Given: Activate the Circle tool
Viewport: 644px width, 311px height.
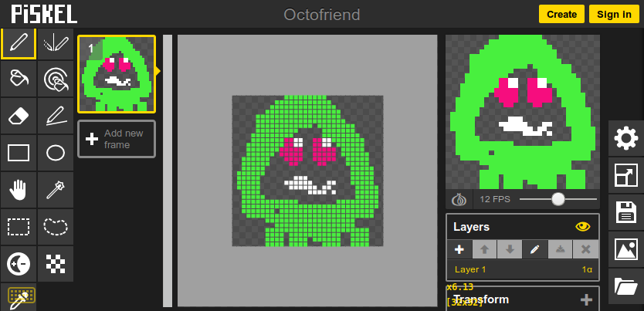Looking at the screenshot, I should (x=55, y=152).
